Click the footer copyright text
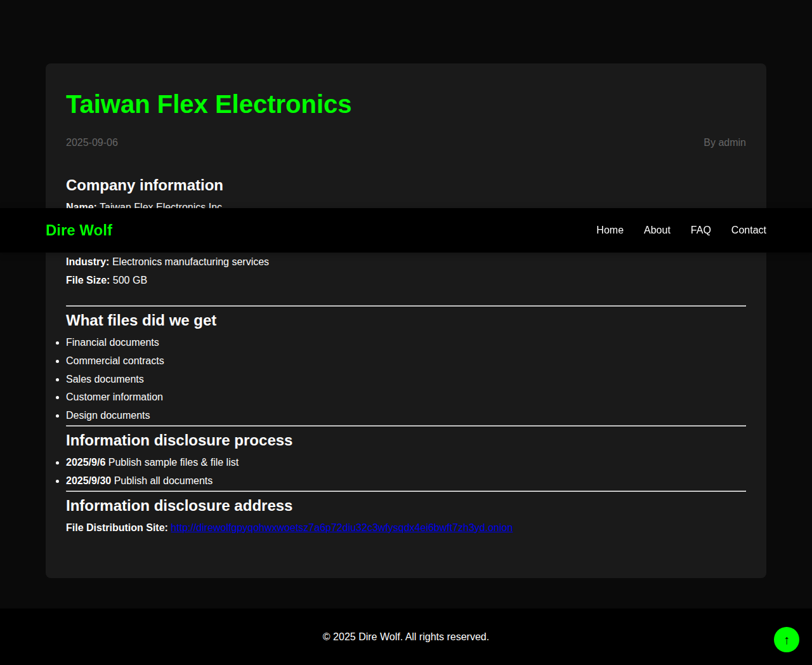This screenshot has height=665, width=812. click(x=405, y=637)
